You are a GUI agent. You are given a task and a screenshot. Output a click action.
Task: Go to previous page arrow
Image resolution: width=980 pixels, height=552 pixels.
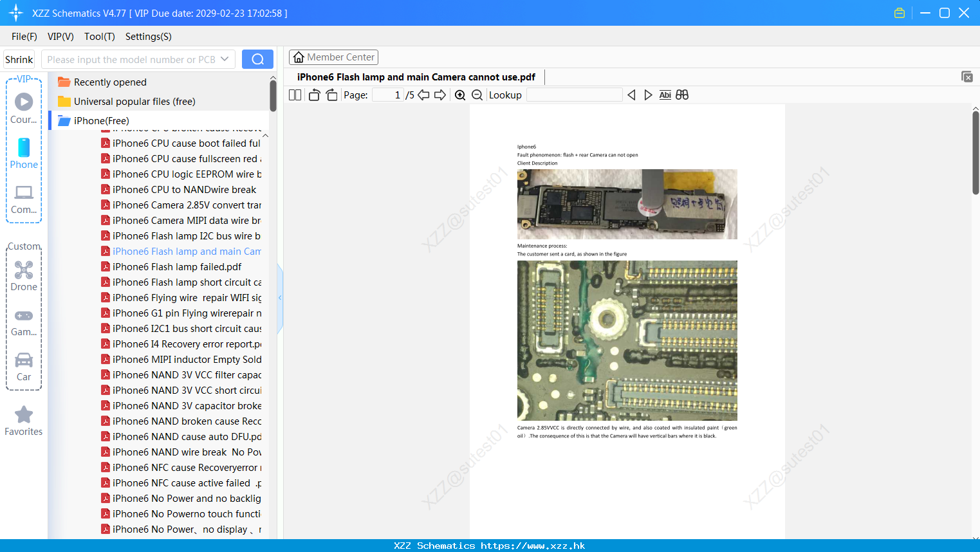coord(423,95)
